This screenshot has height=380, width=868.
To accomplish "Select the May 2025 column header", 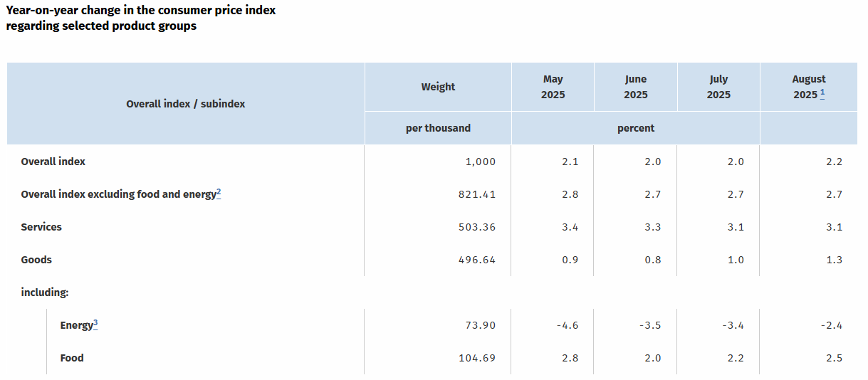I will pos(553,87).
